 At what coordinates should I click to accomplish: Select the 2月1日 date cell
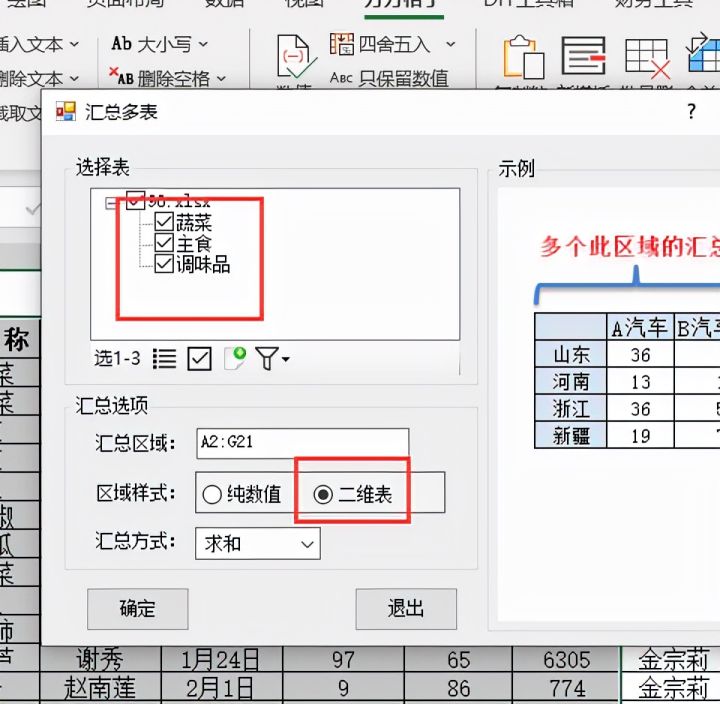(222, 688)
